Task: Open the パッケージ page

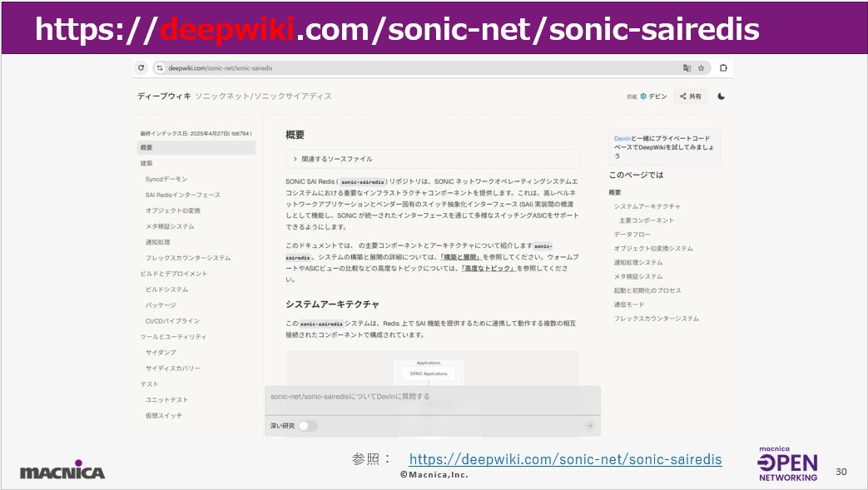Action: (161, 305)
